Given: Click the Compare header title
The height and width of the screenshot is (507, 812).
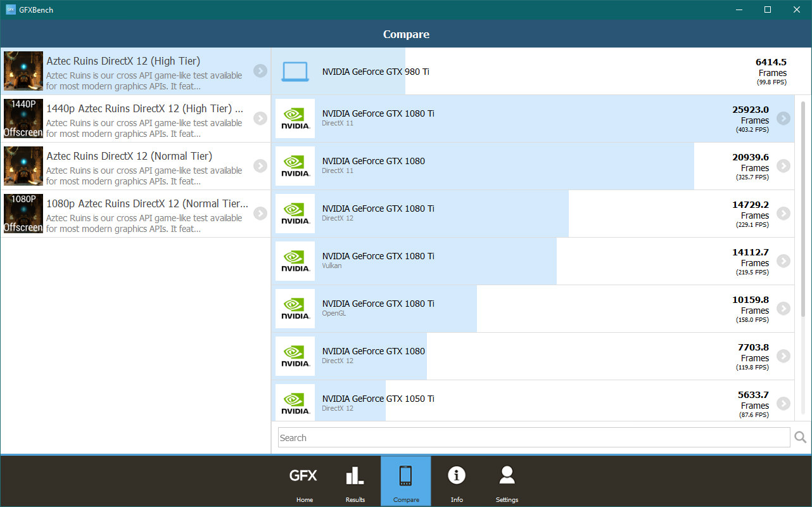Looking at the screenshot, I should (406, 34).
